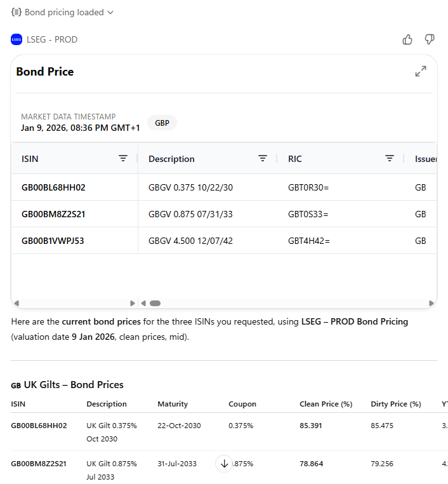The height and width of the screenshot is (484, 448).
Task: Select the GB00BL68HH02 grid cell
Action: pos(75,187)
